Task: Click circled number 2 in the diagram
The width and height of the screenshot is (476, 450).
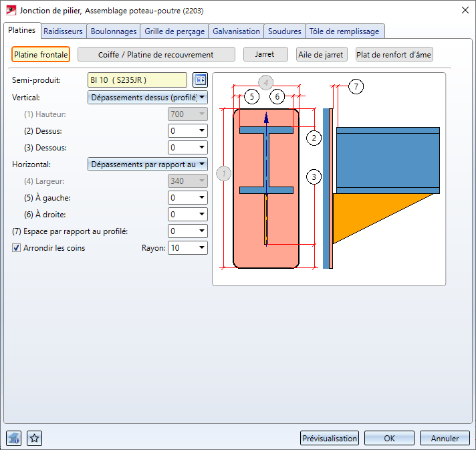Action: point(314,138)
